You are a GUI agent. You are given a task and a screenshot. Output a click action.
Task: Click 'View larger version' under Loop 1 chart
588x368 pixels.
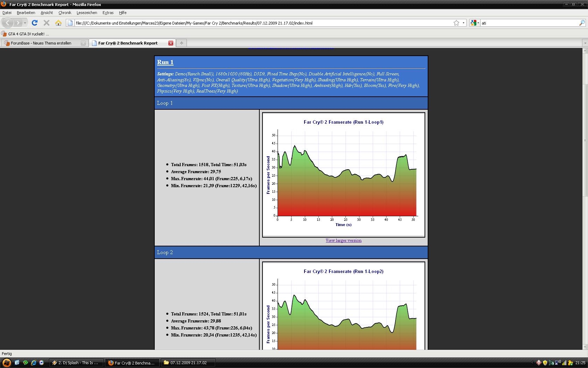(343, 240)
